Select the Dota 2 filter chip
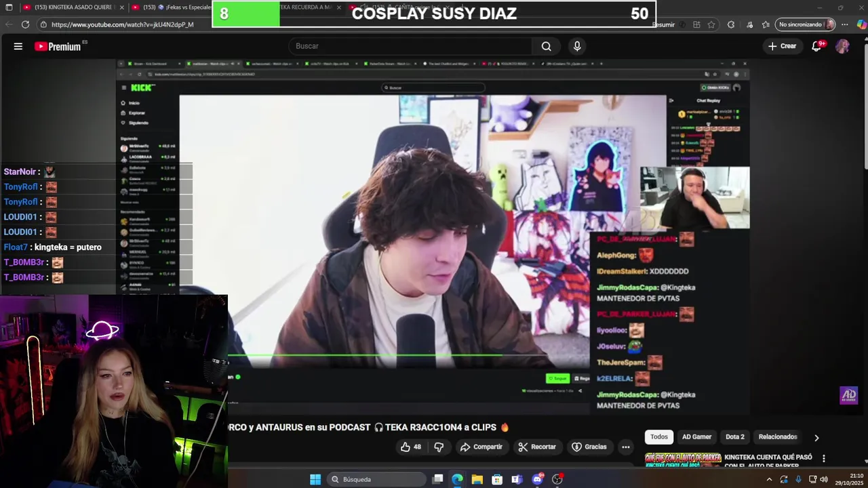Viewport: 868px width, 488px height. click(735, 437)
